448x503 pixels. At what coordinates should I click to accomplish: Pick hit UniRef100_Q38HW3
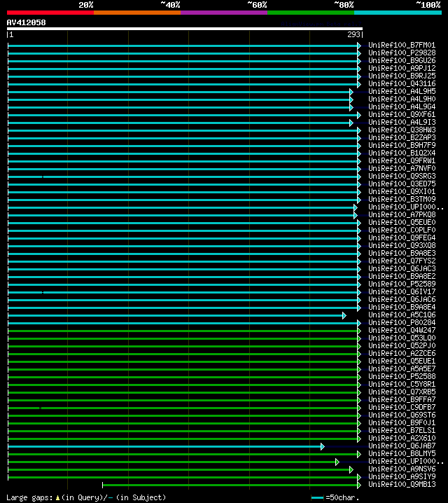pos(402,130)
